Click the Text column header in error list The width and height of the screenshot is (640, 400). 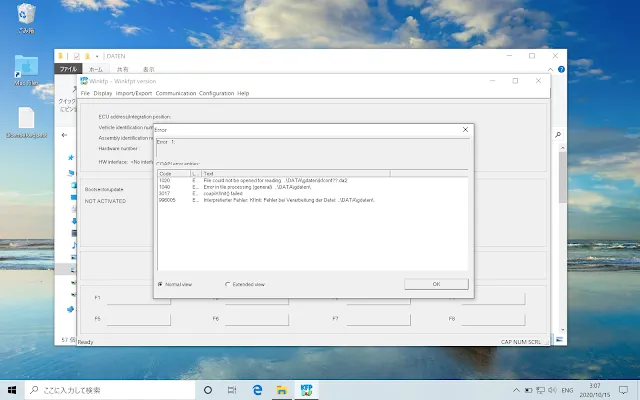coord(296,173)
